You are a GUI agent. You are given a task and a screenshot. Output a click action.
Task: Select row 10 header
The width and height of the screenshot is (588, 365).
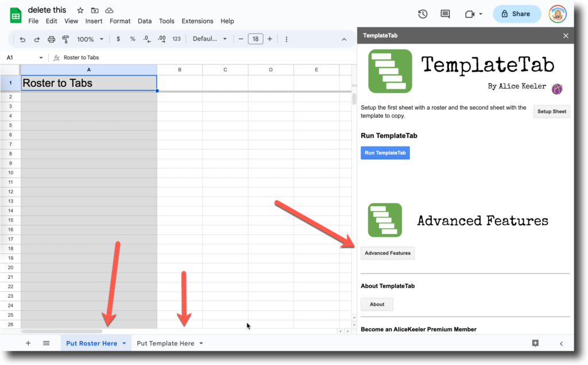pyautogui.click(x=10, y=173)
